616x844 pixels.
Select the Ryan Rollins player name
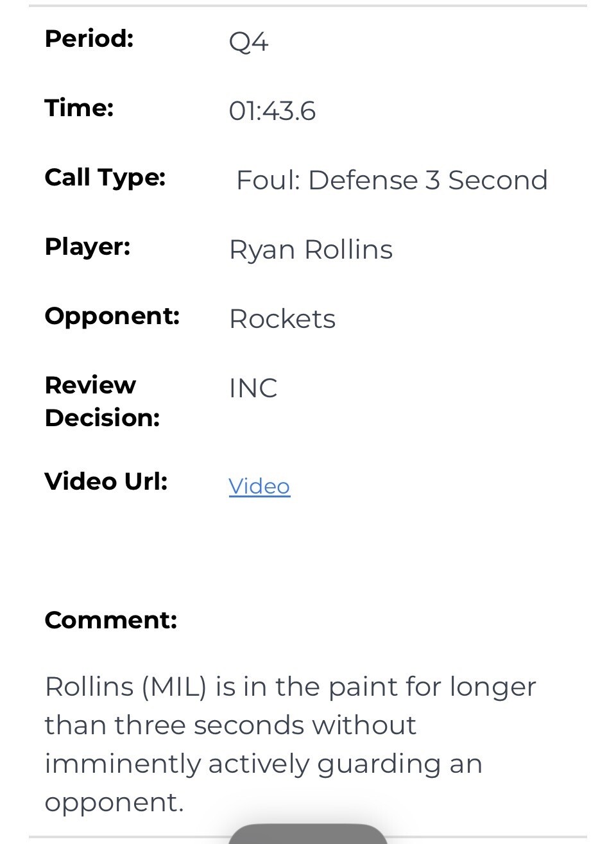point(311,250)
